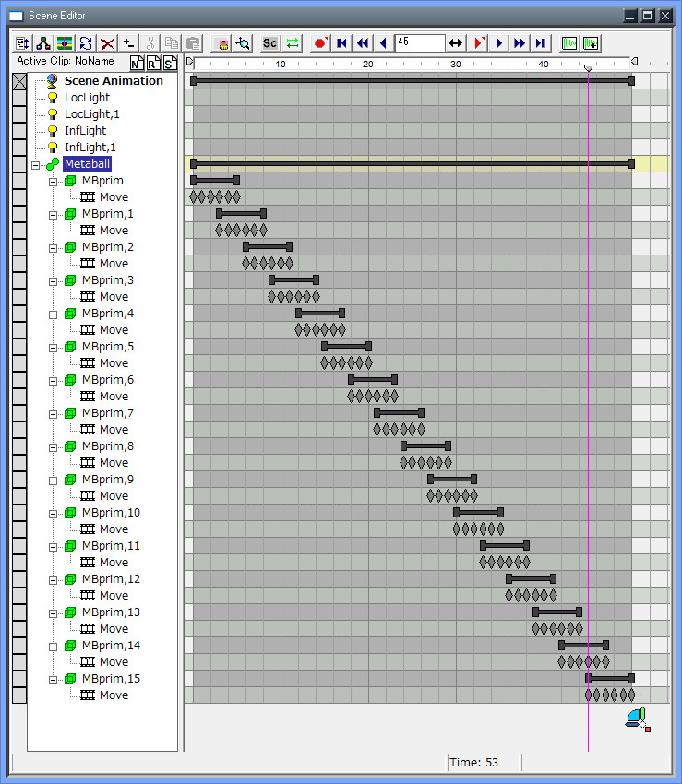Collapse the first MBprim node
The width and height of the screenshot is (682, 784).
[x=53, y=182]
